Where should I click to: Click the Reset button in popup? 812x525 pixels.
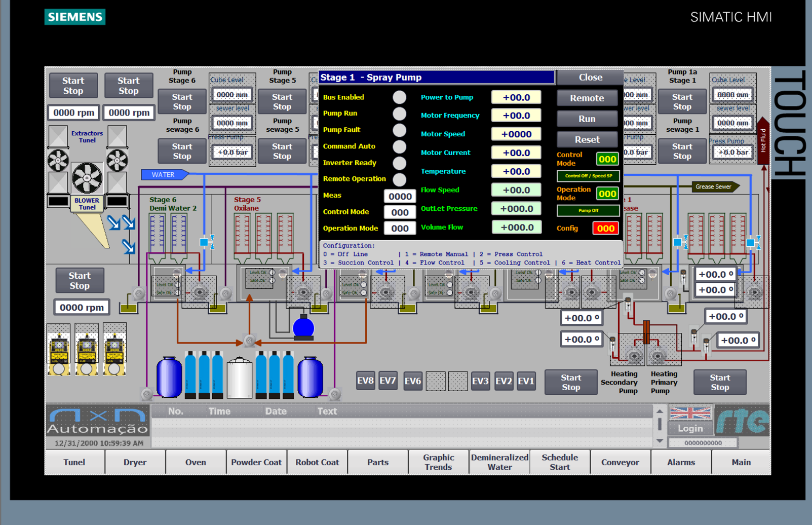click(x=587, y=139)
